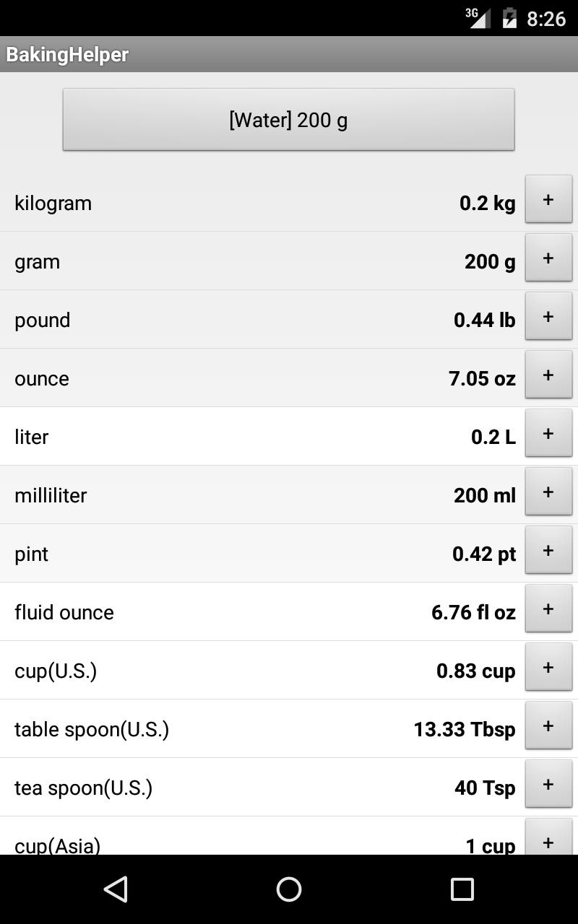Select the kilogram row label
578x924 pixels.
[x=53, y=203]
